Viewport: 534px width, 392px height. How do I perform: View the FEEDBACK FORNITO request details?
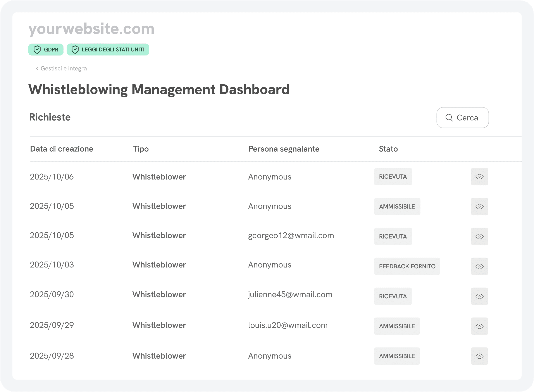click(479, 266)
